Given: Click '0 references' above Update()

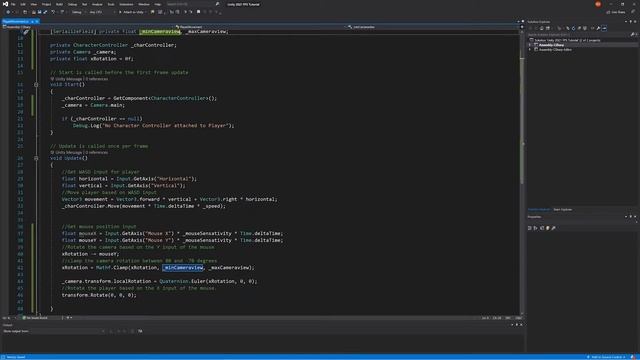Looking at the screenshot, I should click(97, 152).
